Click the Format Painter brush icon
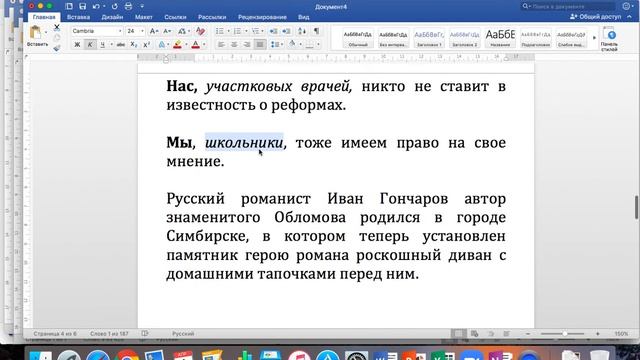 (x=57, y=48)
